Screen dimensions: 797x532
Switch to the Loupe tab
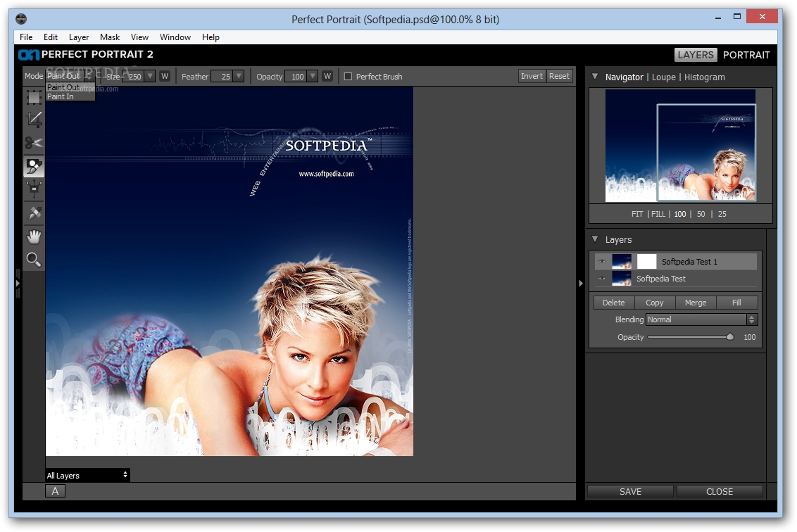664,77
